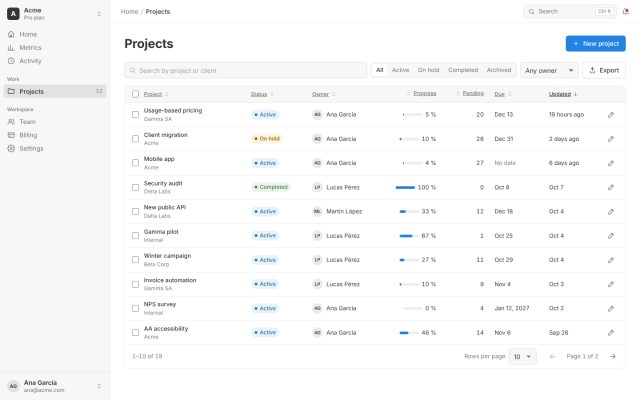Sort by the Progress column
Image resolution: width=640 pixels, height=400 pixels.
421,93
